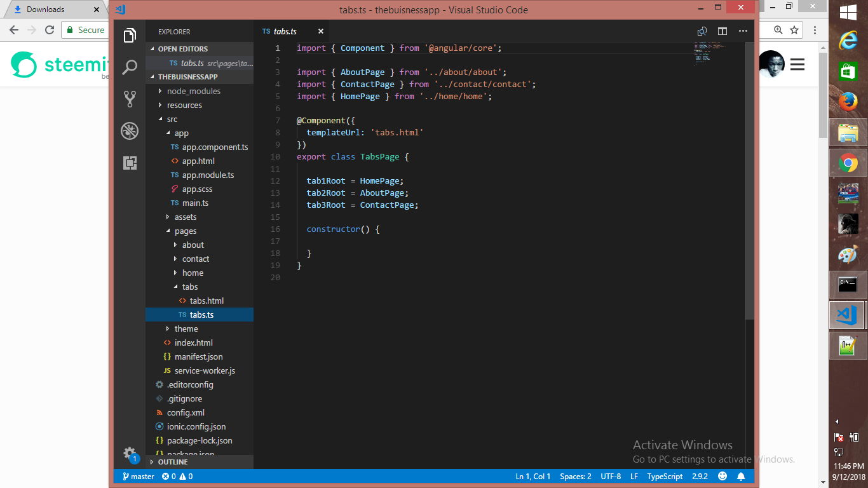Open the editor more actions ellipsis
Image resolution: width=868 pixels, height=488 pixels.
tap(743, 31)
